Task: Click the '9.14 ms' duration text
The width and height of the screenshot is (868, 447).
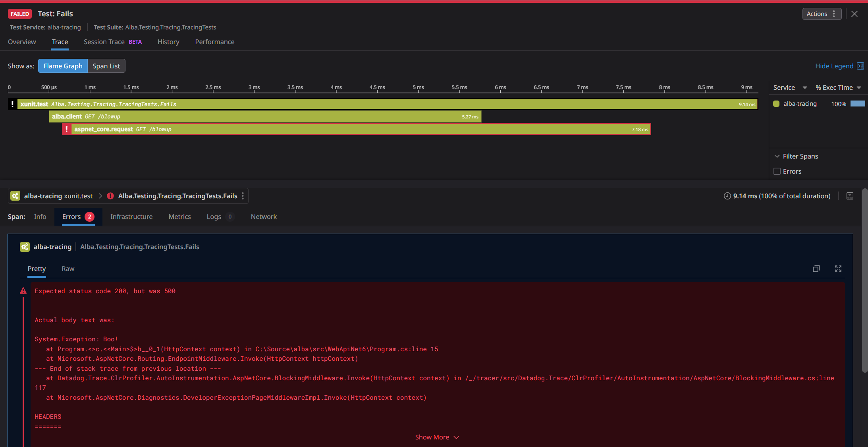Action: click(745, 196)
